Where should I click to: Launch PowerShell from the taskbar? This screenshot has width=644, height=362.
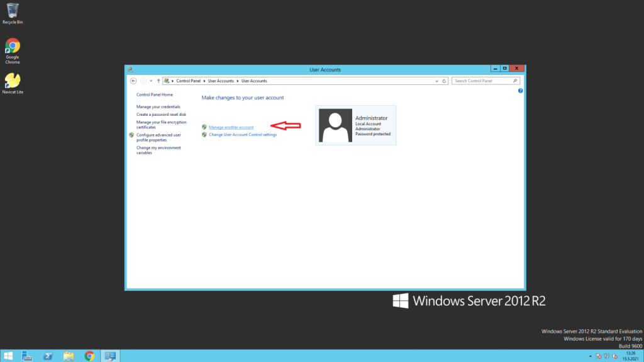(x=48, y=356)
